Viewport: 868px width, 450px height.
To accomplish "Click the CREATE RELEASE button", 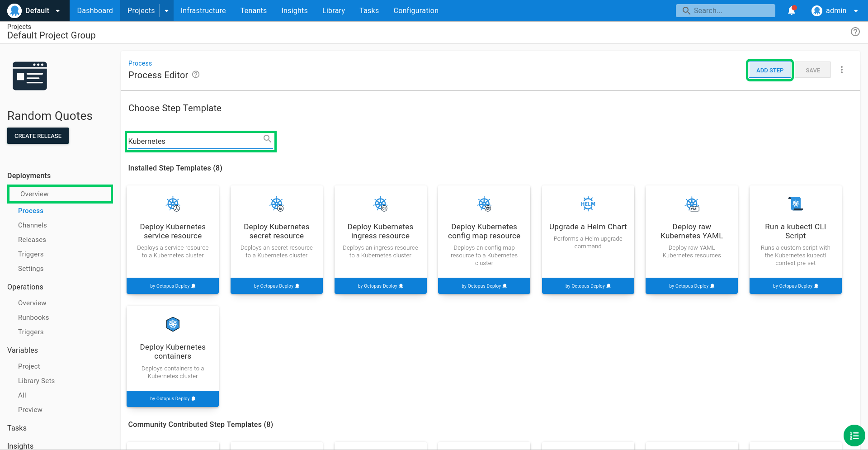I will (38, 136).
